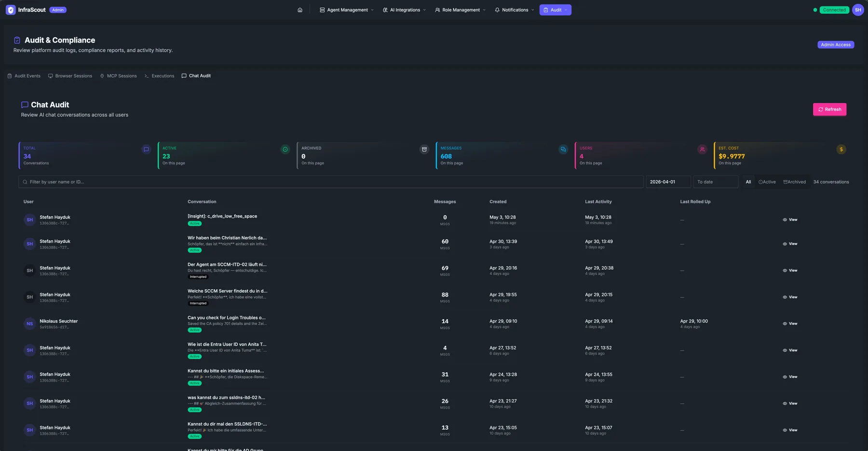Refresh the chat audit list
868x451 pixels.
coord(829,109)
